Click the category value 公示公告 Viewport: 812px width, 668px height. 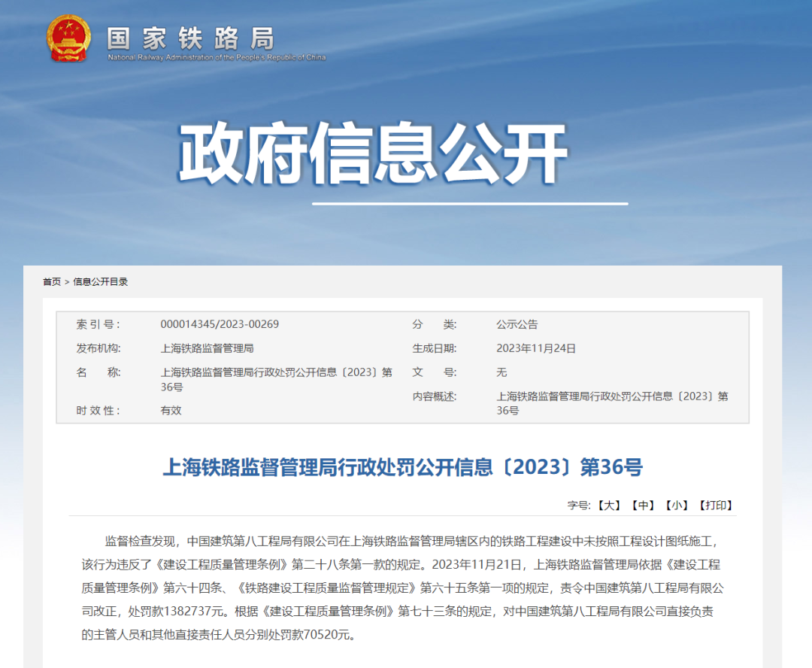(517, 324)
